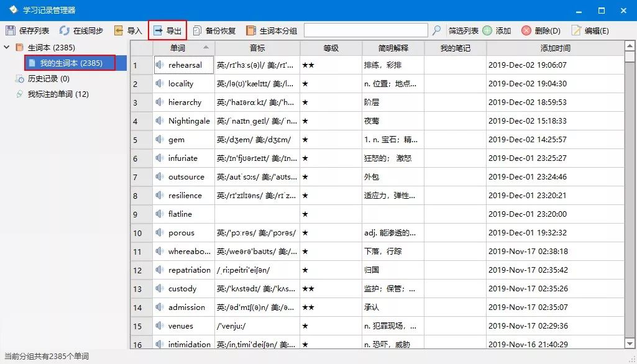Click inside the search input box
Screen dimensions: 637x364
point(367,29)
